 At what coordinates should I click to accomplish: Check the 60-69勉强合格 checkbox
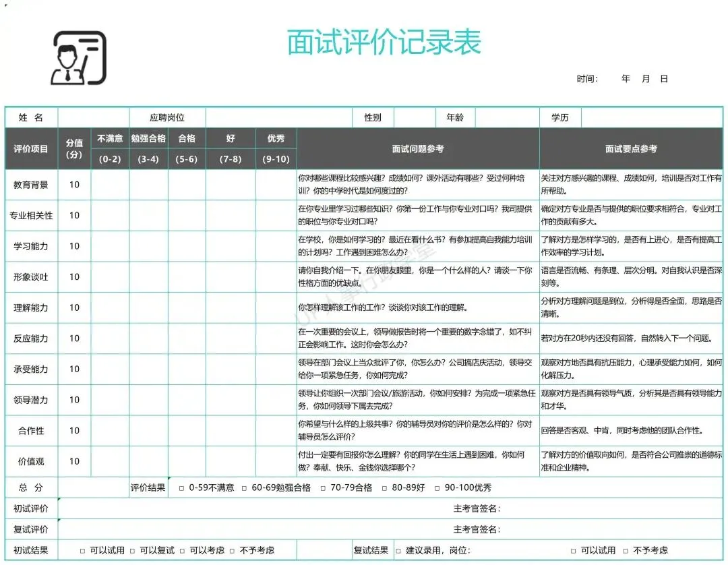click(x=244, y=488)
